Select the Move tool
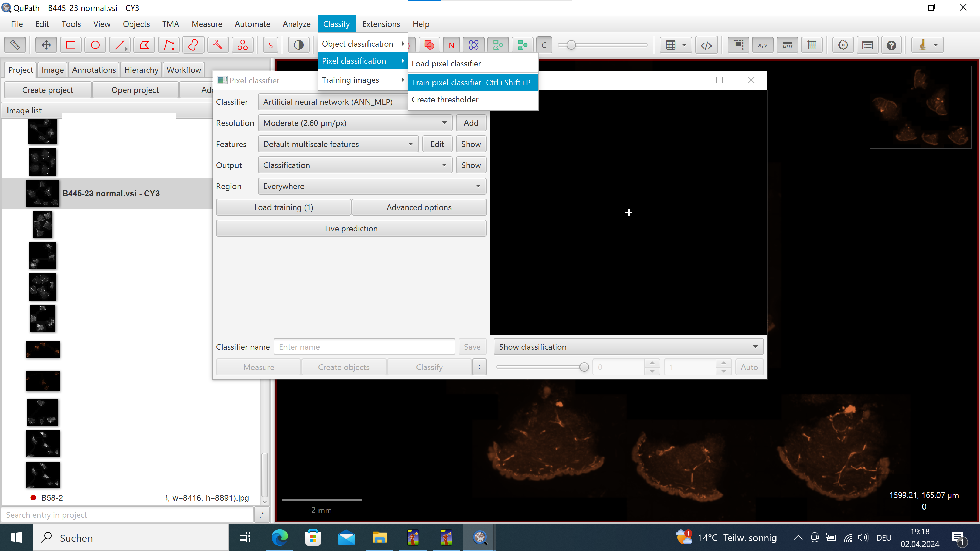980x551 pixels. pos(46,45)
